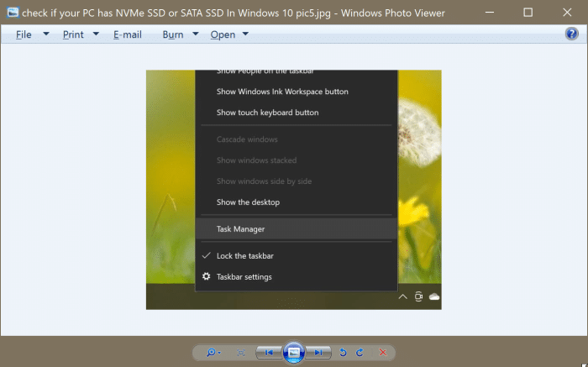Expand the Burn dropdown arrow

click(196, 34)
